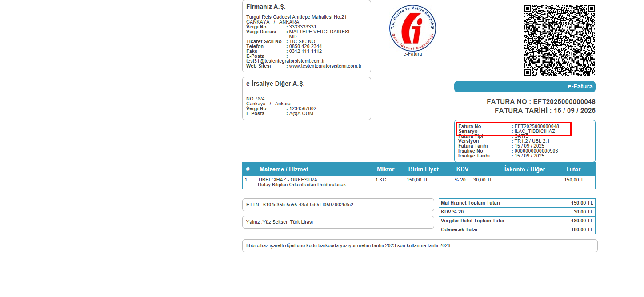Select the TIBBI CIHAZ - ORKESTRA line item
Viewport: 644px width, 297px height.
tap(287, 180)
